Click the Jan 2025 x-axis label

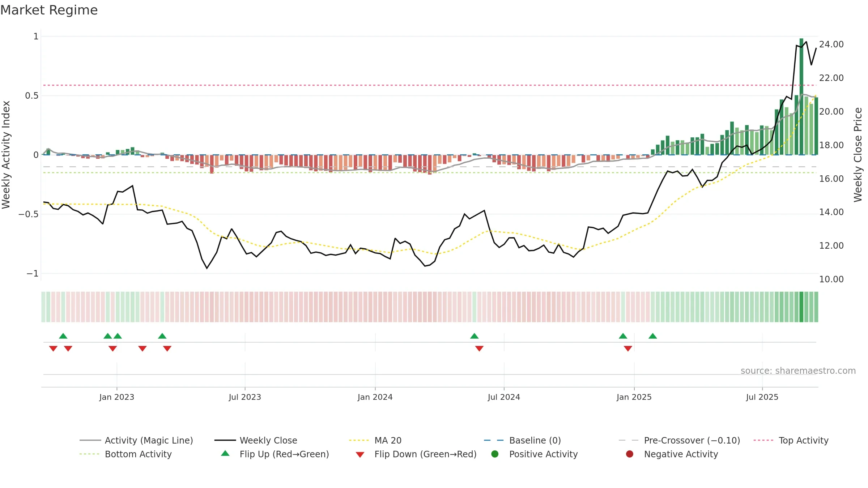click(634, 397)
